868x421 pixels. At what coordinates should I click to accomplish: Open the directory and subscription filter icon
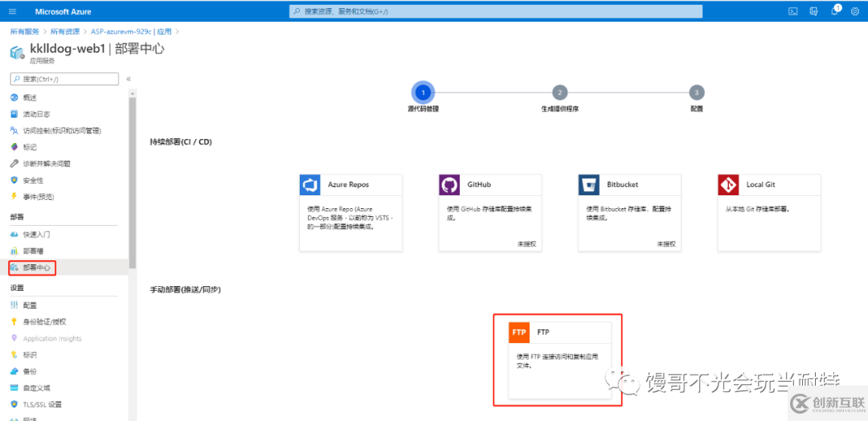pyautogui.click(x=813, y=11)
